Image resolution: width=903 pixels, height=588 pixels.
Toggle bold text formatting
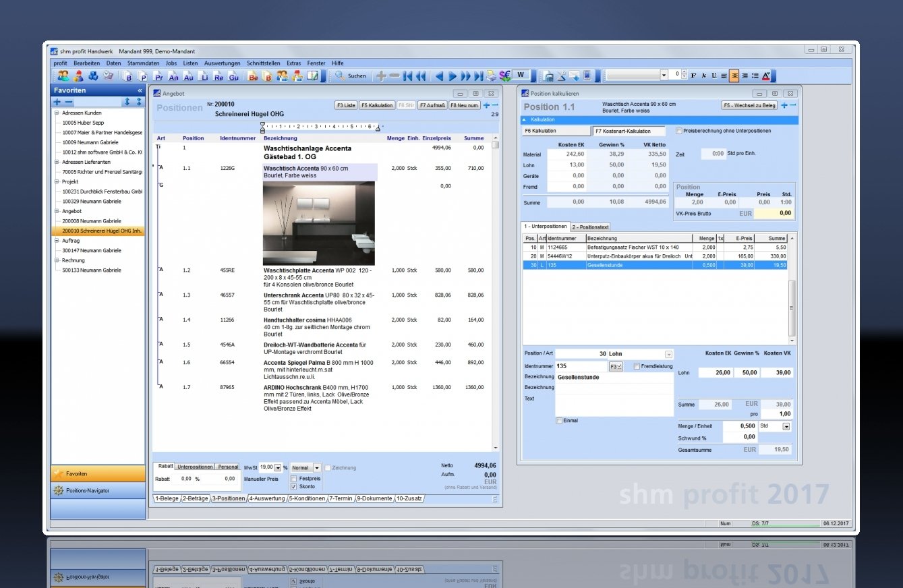[693, 76]
